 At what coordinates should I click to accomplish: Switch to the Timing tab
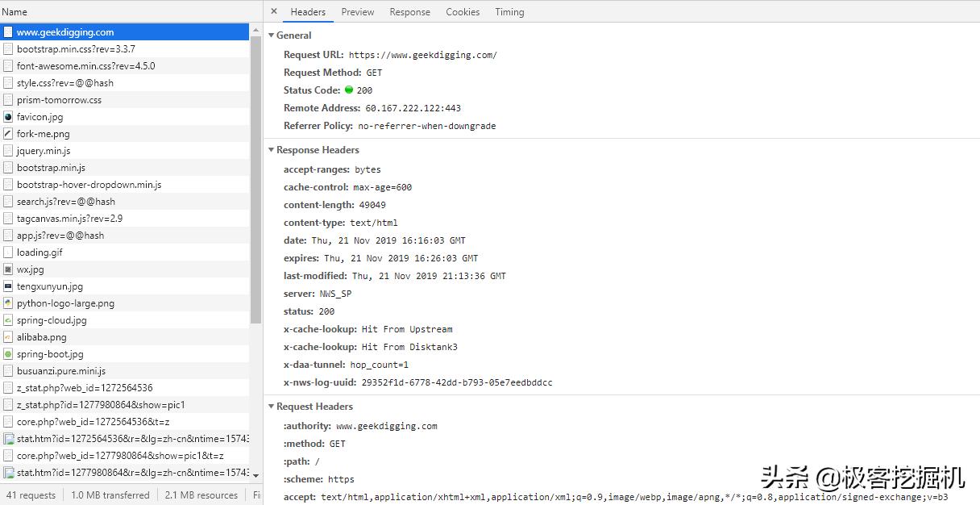pos(509,11)
